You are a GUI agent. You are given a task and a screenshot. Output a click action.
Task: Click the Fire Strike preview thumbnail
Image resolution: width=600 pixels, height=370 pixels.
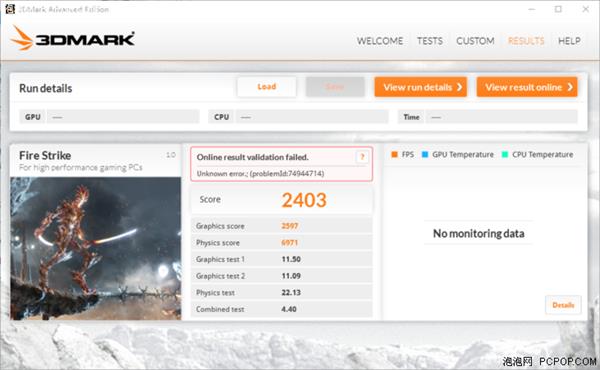pyautogui.click(x=96, y=248)
